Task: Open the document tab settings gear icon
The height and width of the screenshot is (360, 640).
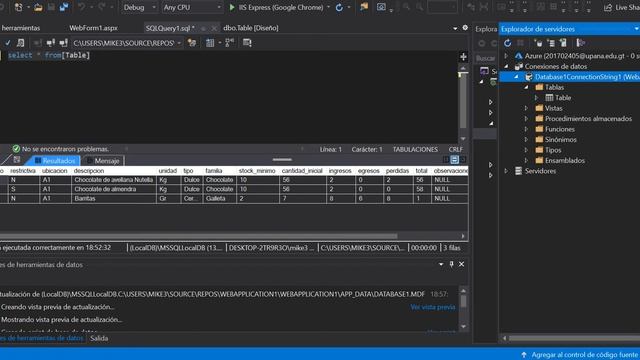Action: (465, 28)
